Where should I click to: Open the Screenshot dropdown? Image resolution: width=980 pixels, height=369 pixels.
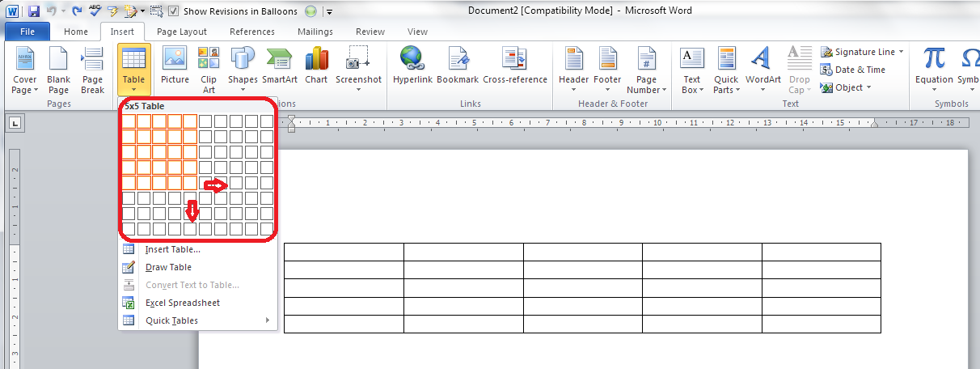point(358,89)
